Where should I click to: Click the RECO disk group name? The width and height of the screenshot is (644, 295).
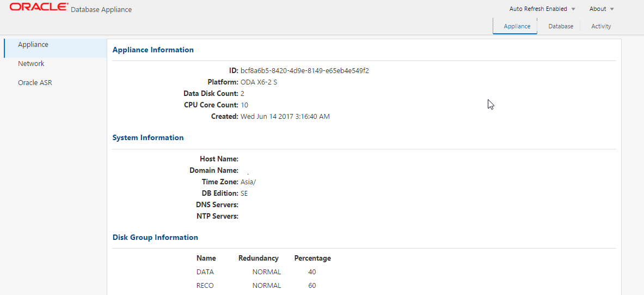(205, 286)
